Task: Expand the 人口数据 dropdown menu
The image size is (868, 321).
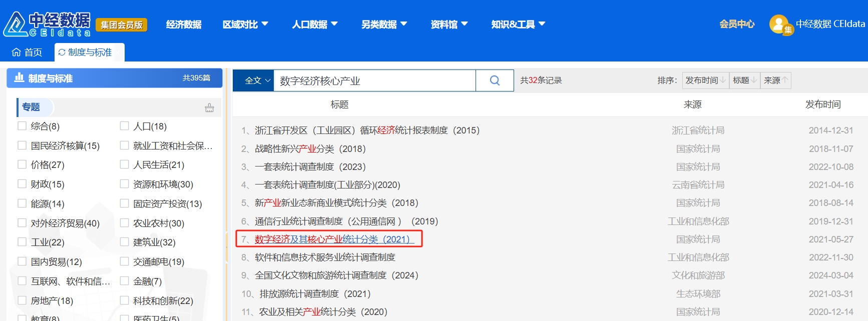Action: 315,24
